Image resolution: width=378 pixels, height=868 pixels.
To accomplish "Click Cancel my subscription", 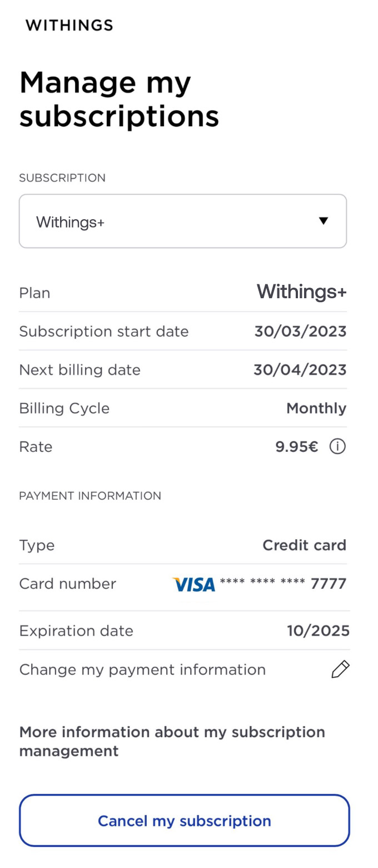I will 184,820.
